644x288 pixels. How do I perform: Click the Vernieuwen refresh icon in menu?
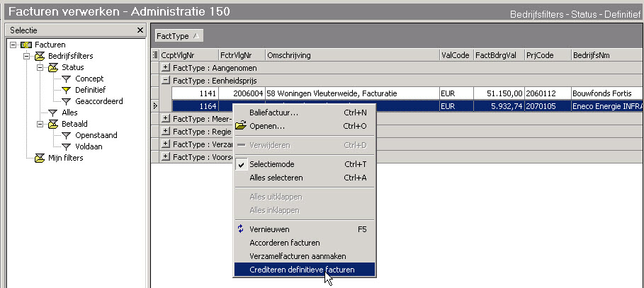click(241, 229)
